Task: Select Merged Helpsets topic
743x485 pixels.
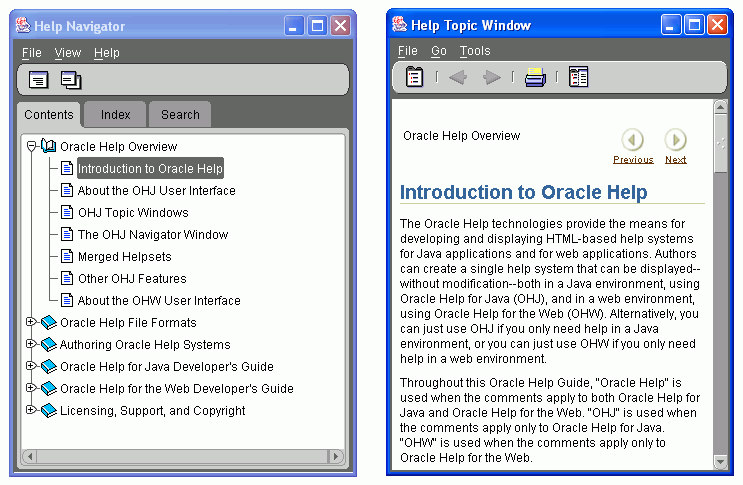Action: [125, 257]
